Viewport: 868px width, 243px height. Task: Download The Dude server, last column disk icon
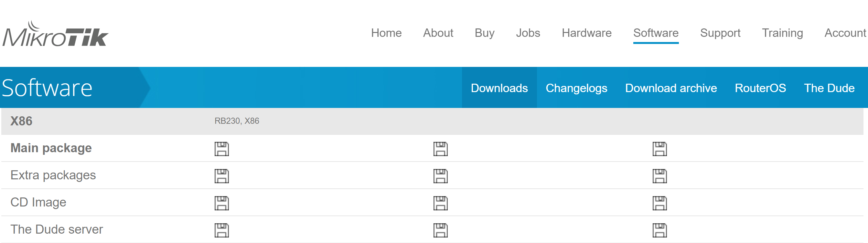tap(659, 230)
